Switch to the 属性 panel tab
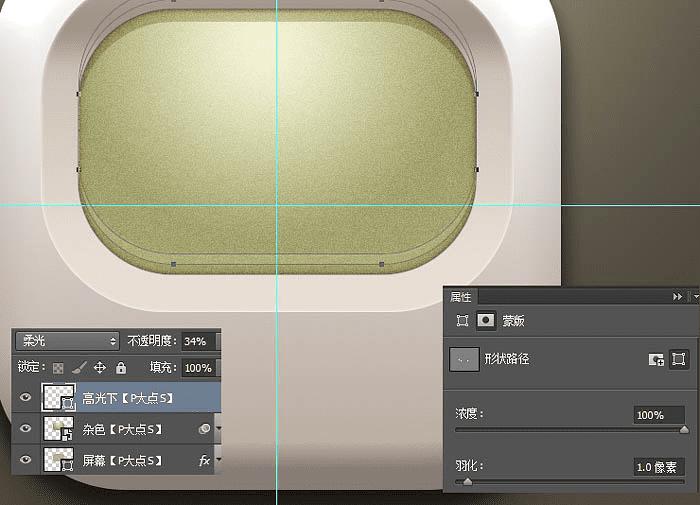Image resolution: width=700 pixels, height=505 pixels. pyautogui.click(x=460, y=297)
